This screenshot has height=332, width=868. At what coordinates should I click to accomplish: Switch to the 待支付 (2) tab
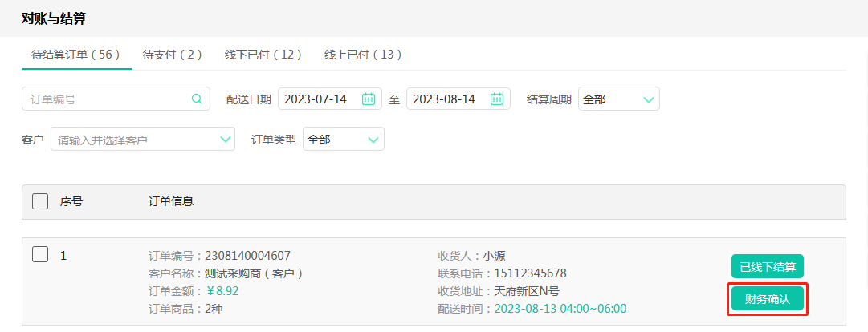[172, 55]
